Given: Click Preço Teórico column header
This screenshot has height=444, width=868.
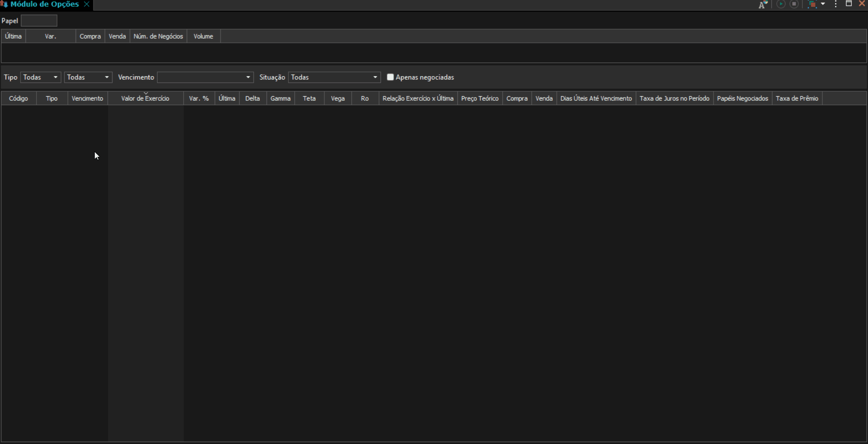Looking at the screenshot, I should [x=480, y=98].
